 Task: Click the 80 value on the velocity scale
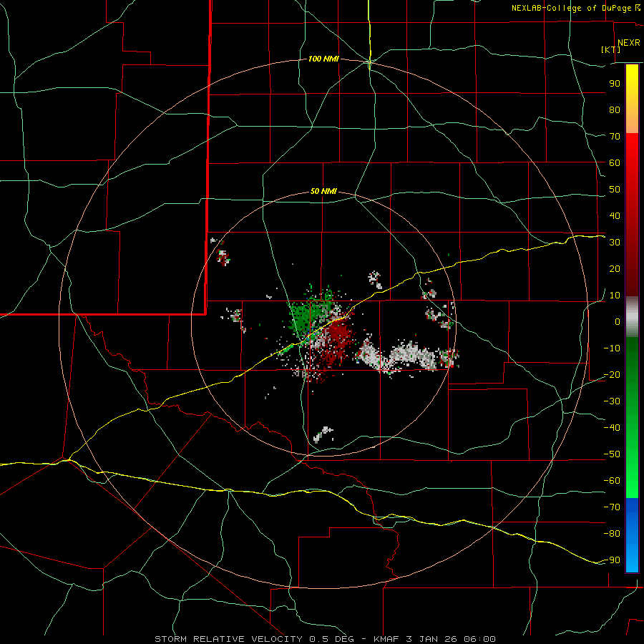[615, 109]
